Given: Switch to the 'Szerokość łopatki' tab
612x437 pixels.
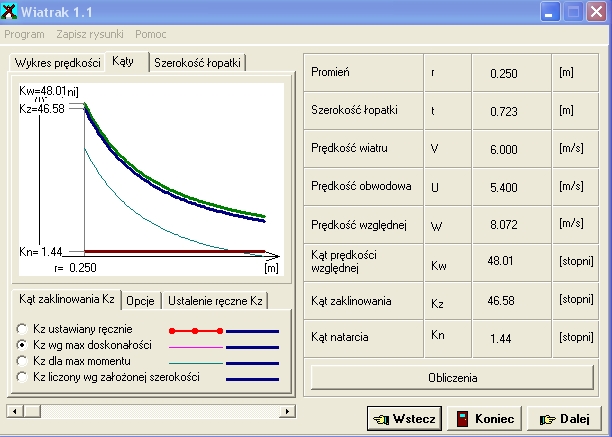Looking at the screenshot, I should point(197,63).
